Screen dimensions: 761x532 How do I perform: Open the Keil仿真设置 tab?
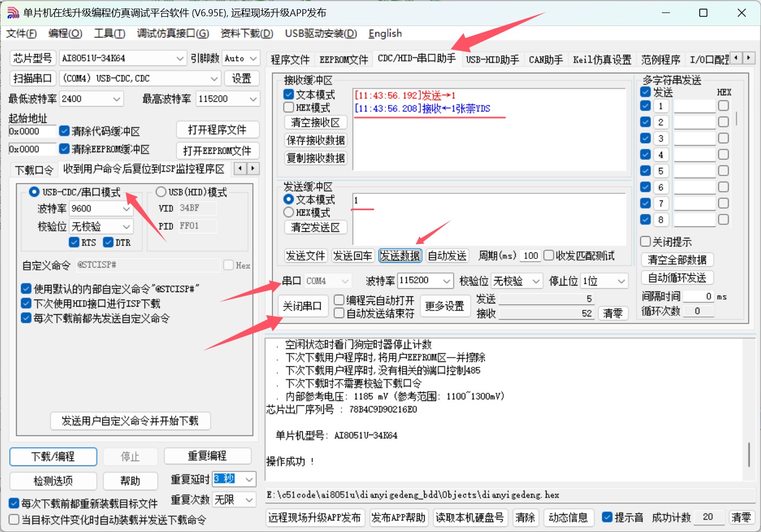click(x=602, y=59)
